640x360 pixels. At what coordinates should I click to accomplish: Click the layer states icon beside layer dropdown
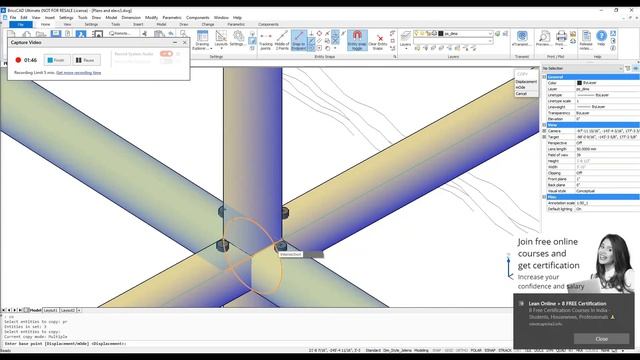pos(498,33)
